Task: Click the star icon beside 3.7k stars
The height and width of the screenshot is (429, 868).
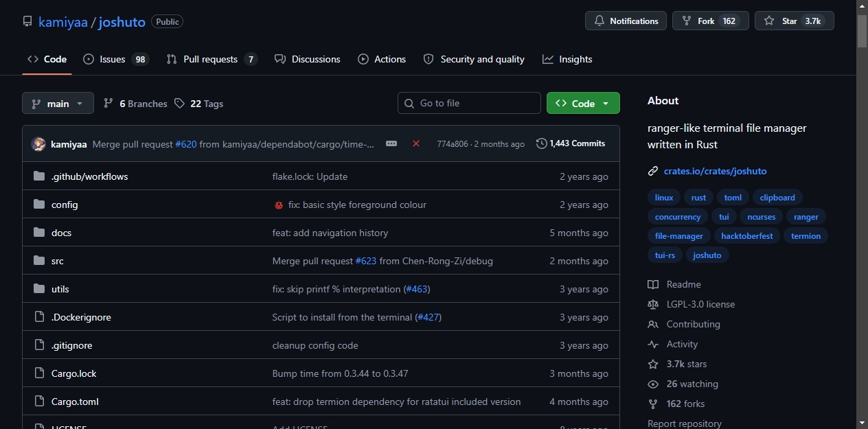Action: 653,364
